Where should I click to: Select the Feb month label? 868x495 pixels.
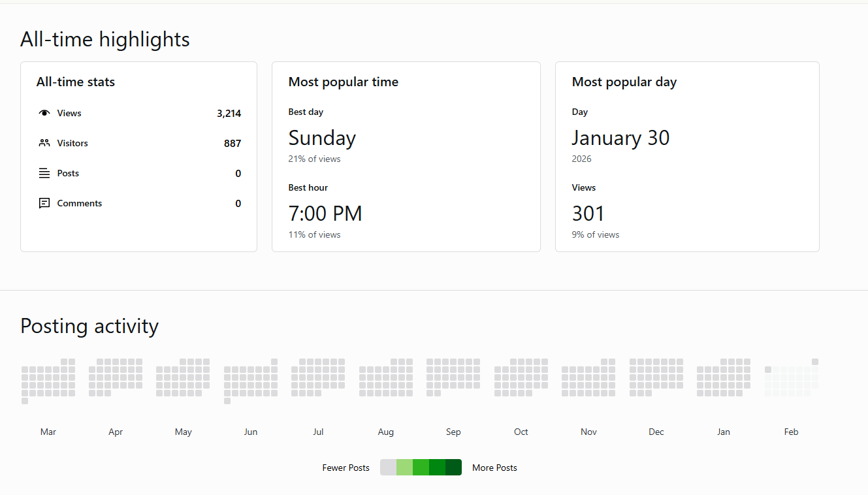(x=791, y=432)
